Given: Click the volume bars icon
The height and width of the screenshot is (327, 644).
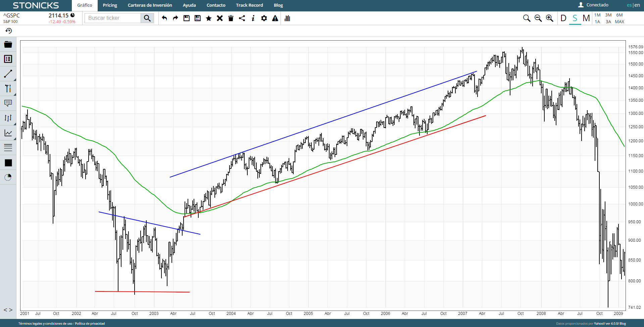Looking at the screenshot, I should coord(287,18).
